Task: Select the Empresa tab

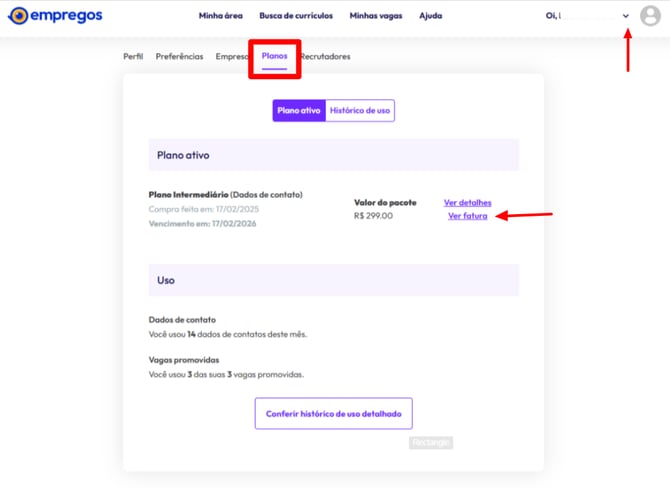Action: 231,57
